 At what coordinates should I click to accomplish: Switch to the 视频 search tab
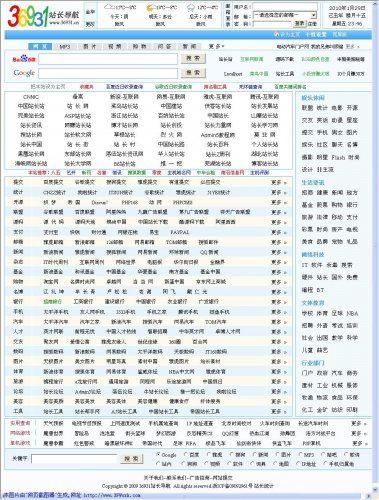(x=114, y=46)
